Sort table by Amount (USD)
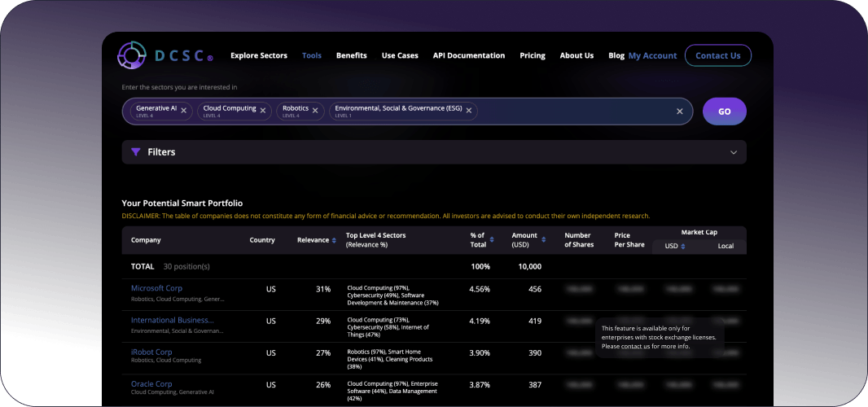 (x=543, y=240)
